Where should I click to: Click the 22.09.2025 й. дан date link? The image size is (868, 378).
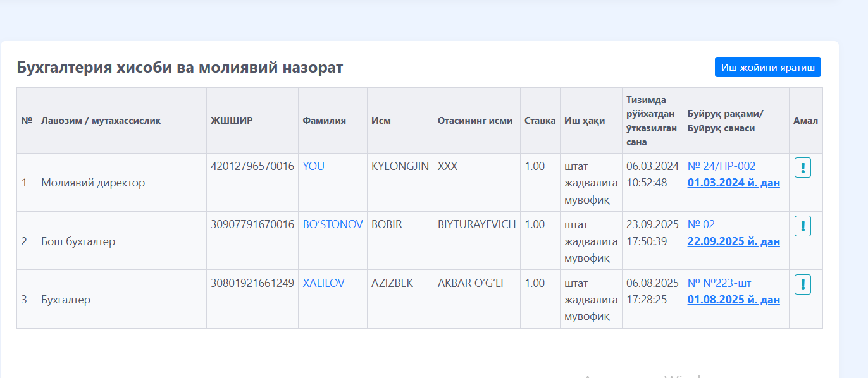tap(733, 241)
